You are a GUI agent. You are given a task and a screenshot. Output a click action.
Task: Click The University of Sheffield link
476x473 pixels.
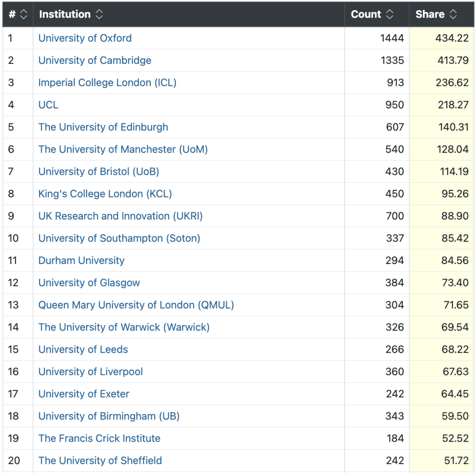pyautogui.click(x=100, y=461)
